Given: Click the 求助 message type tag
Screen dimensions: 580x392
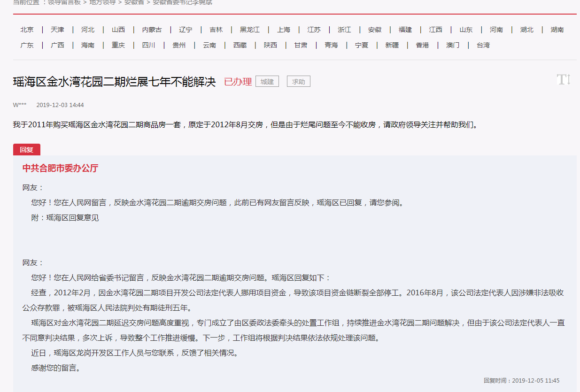Looking at the screenshot, I should click(x=299, y=82).
